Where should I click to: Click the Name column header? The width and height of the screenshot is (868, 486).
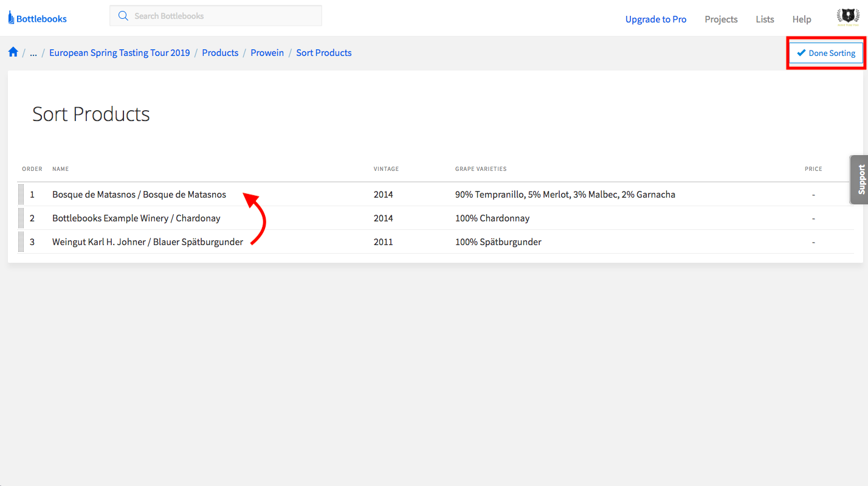[61, 169]
